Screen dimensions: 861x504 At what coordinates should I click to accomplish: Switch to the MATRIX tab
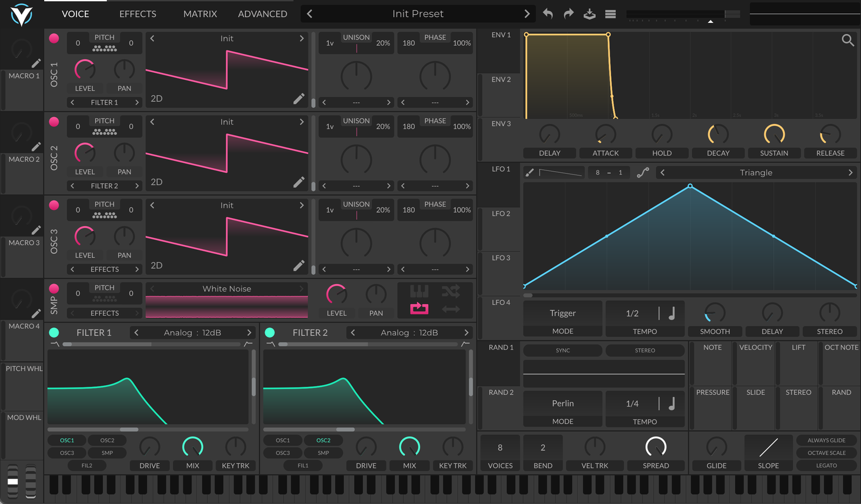point(200,14)
